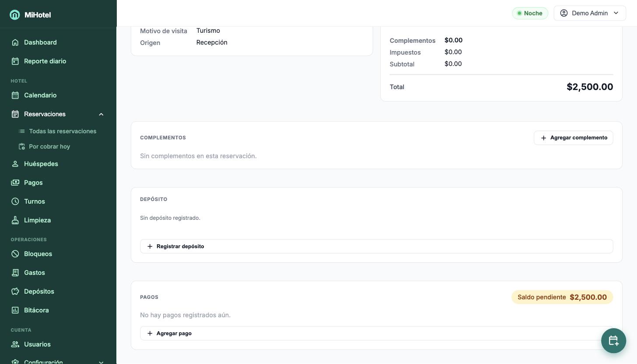Click the Noche shift status badge
Image resolution: width=637 pixels, height=364 pixels.
(x=530, y=13)
